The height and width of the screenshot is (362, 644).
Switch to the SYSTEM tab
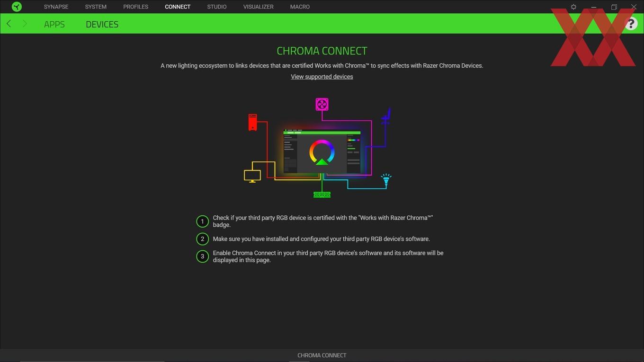(x=96, y=7)
